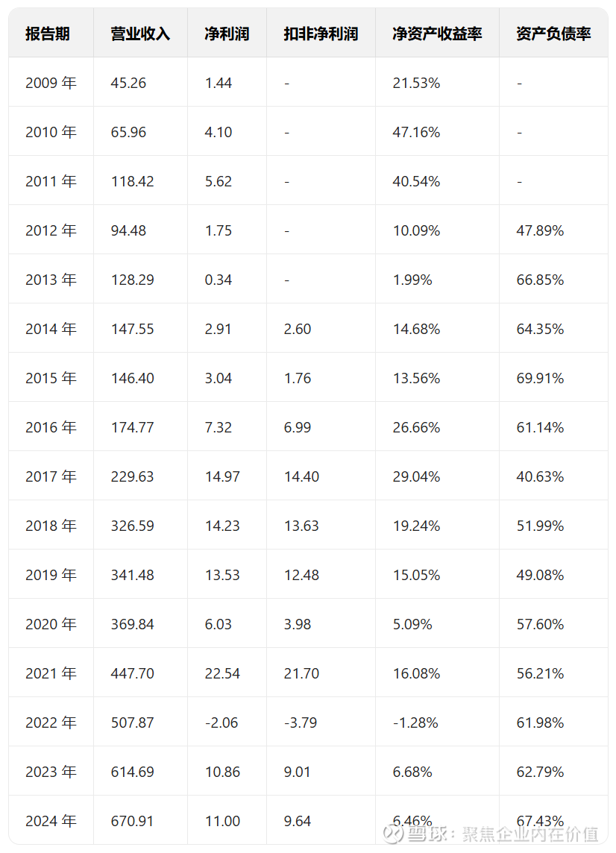Click the 69.91% debt ratio cell

[x=540, y=378]
